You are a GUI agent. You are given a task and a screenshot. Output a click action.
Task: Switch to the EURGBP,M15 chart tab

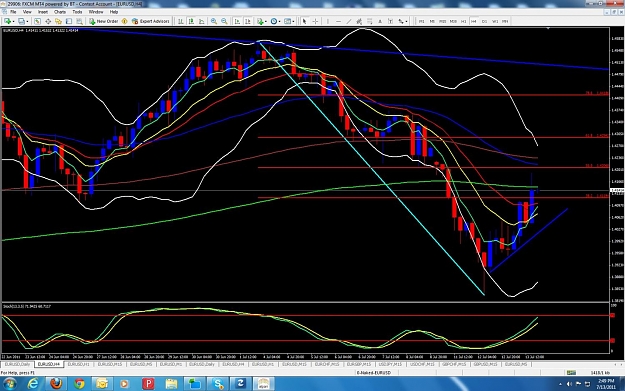[x=358, y=364]
